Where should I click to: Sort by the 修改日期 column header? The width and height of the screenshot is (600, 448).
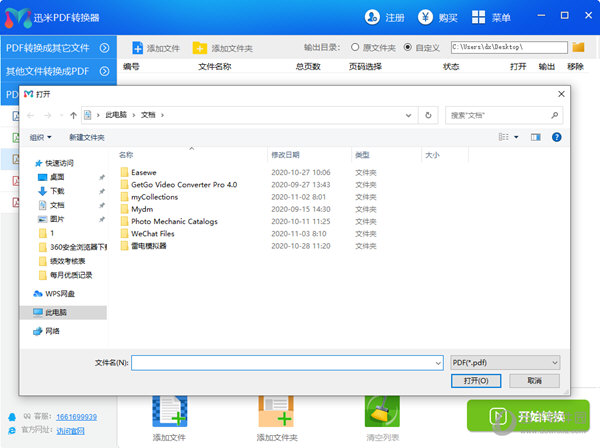tap(285, 155)
